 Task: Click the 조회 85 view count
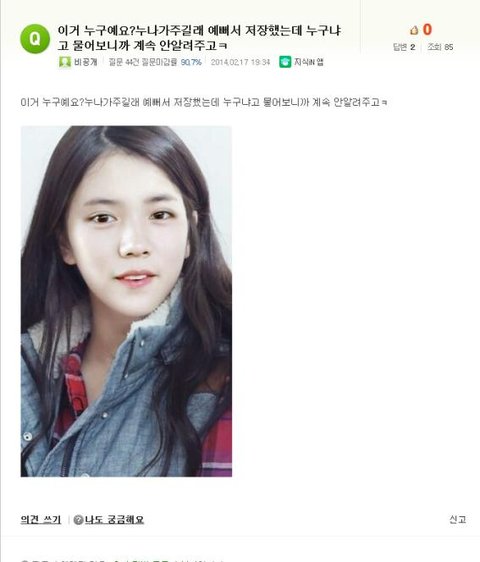click(440, 47)
